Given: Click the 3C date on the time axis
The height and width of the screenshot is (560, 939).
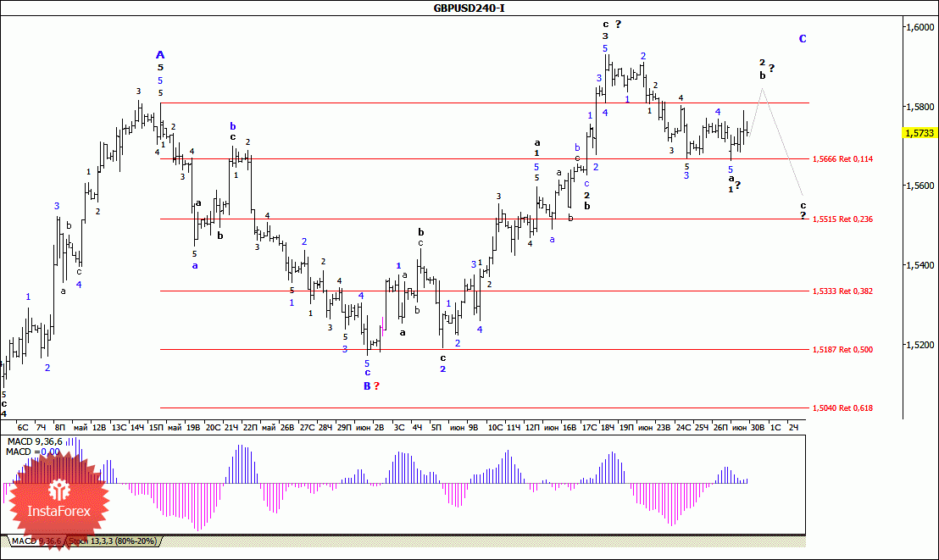Looking at the screenshot, I should (x=399, y=427).
